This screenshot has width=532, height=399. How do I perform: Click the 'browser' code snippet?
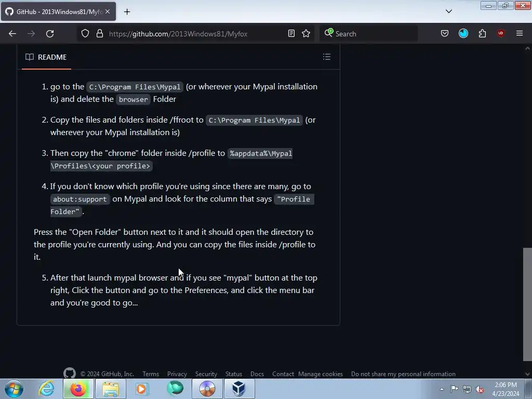pos(133,99)
